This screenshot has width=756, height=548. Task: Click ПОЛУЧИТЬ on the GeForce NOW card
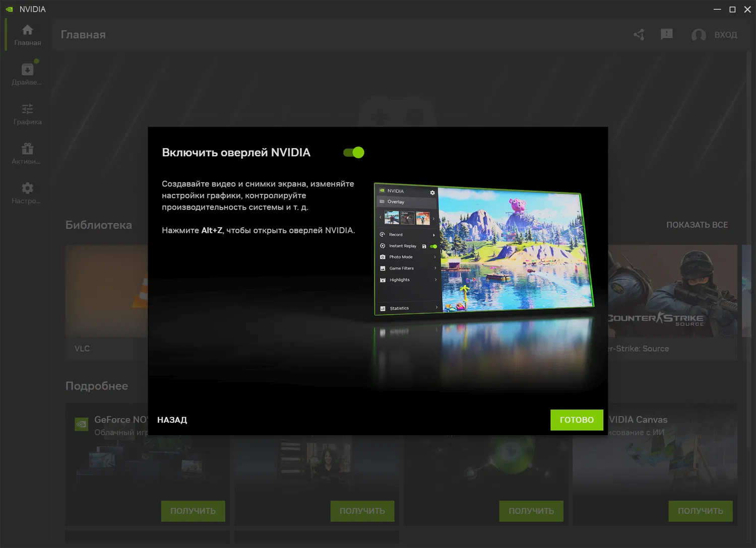(x=193, y=511)
